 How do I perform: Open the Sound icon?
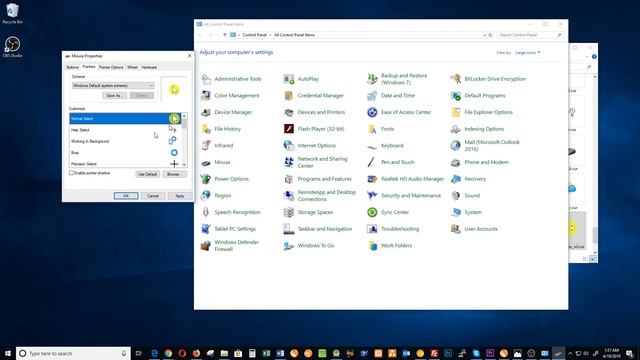point(456,196)
